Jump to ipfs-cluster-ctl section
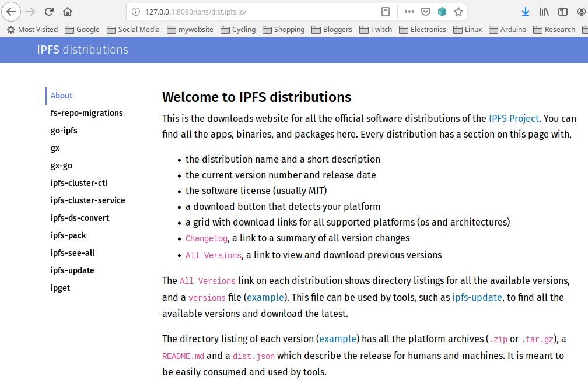588x387 pixels. (79, 183)
